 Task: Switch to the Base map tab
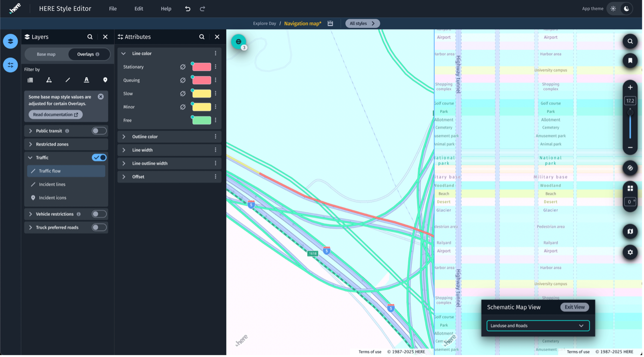click(46, 54)
